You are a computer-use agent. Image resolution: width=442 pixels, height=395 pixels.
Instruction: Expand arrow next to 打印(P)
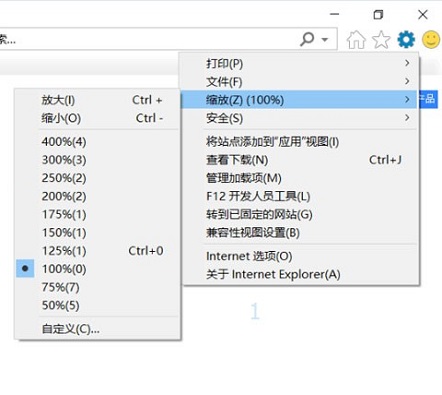coord(407,63)
